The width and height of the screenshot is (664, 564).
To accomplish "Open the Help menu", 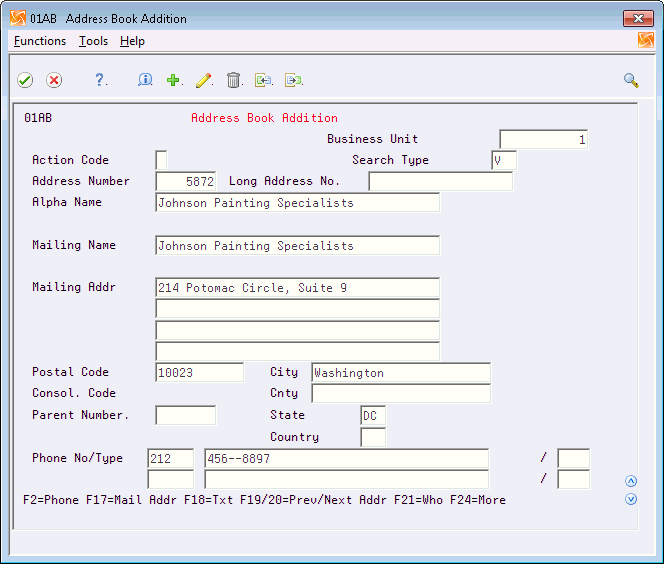I will tap(132, 41).
